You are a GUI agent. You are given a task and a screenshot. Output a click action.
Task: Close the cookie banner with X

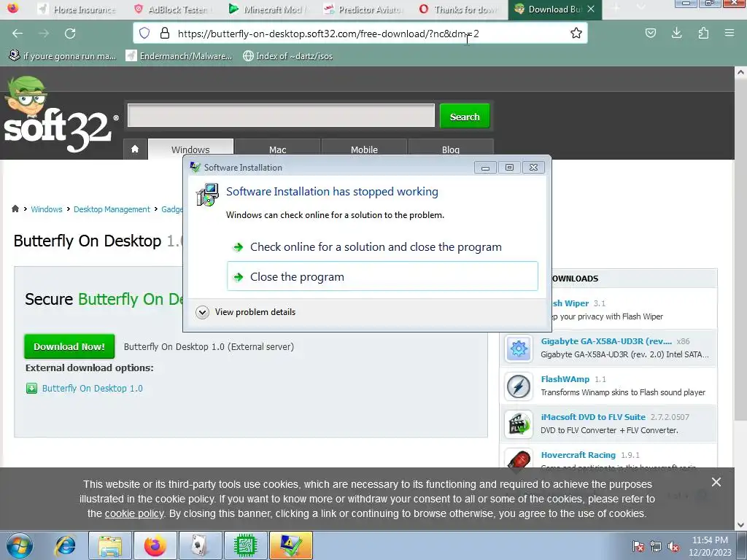pos(716,482)
